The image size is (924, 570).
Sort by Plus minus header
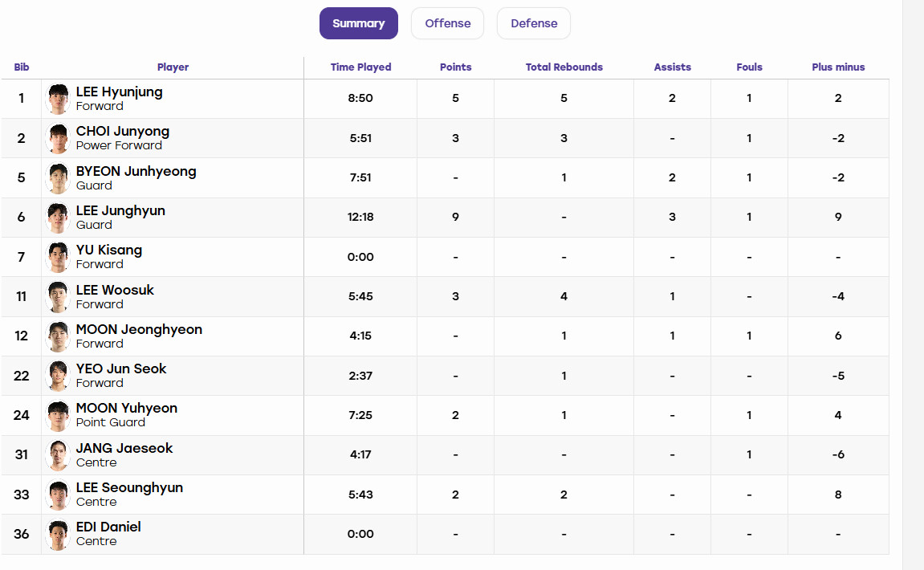(x=838, y=67)
